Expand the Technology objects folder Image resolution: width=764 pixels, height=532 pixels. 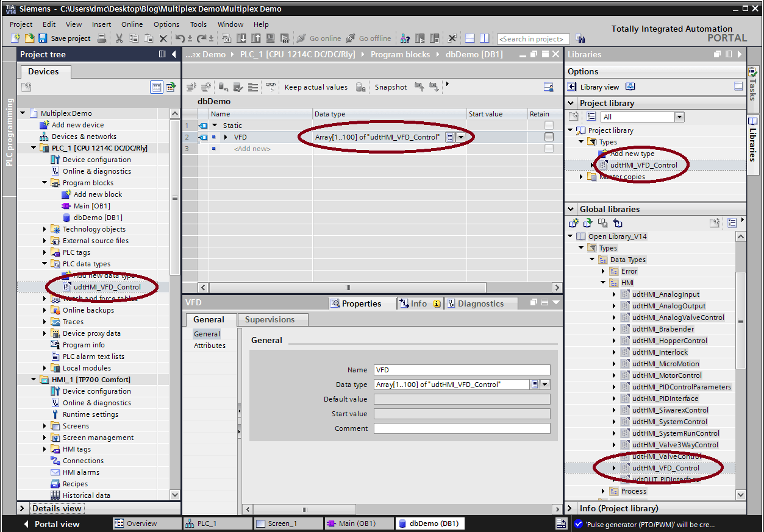coord(45,229)
